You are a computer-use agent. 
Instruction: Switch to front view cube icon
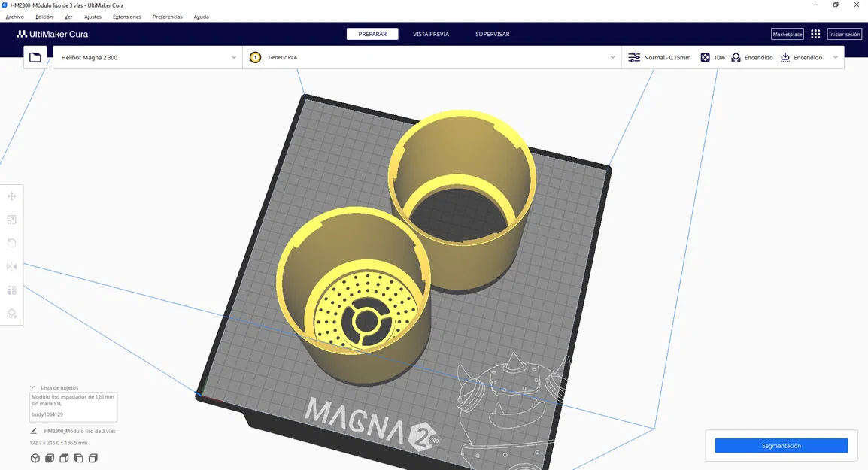pyautogui.click(x=50, y=459)
